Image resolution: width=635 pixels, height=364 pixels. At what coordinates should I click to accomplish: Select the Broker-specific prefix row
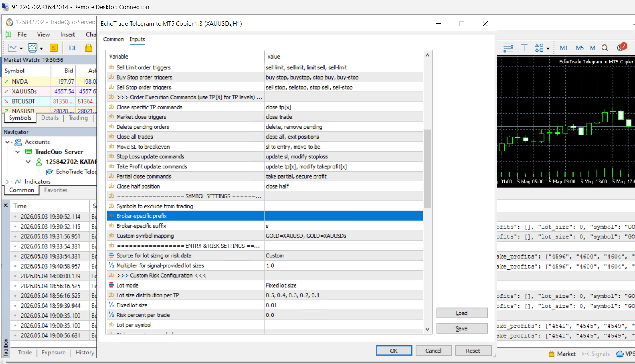click(265, 216)
